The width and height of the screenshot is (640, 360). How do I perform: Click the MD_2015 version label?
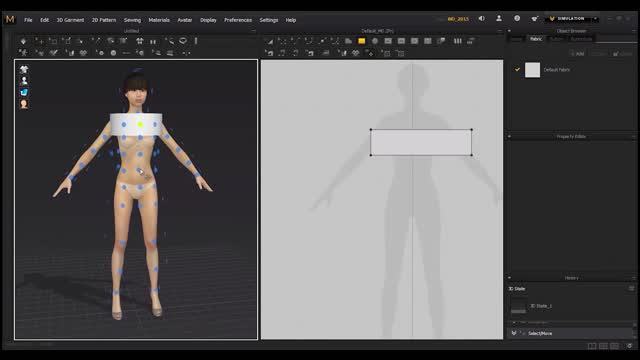click(x=458, y=19)
